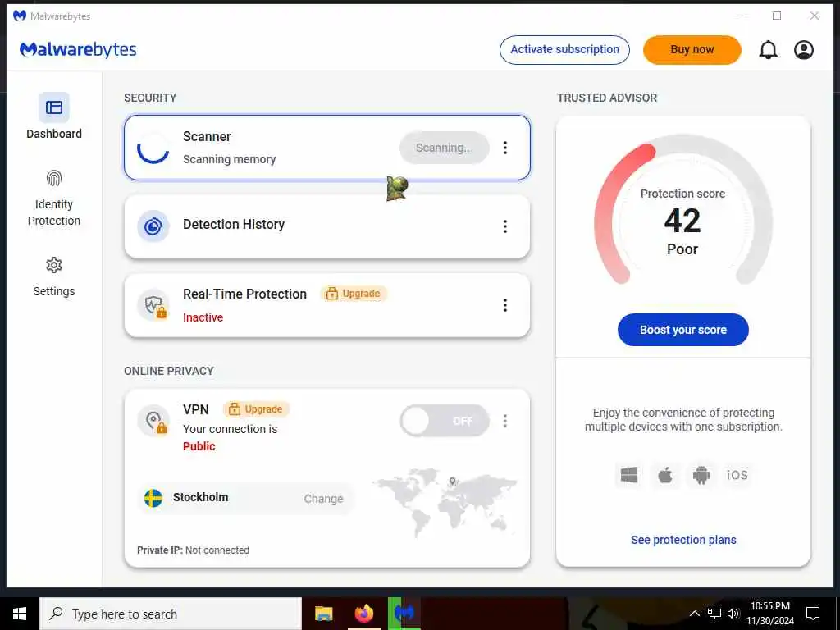Click the Malwarebytes taskbar icon
Viewport: 840px width, 630px height.
404,614
